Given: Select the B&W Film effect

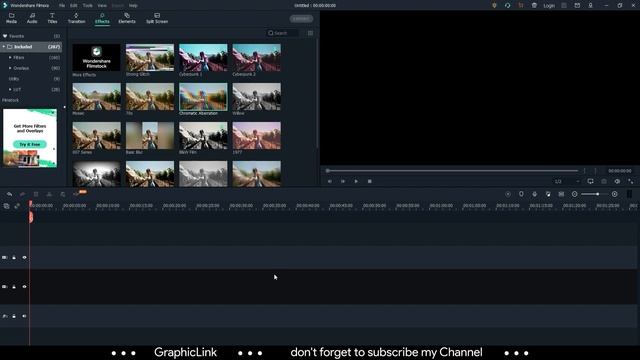Looking at the screenshot, I should [x=203, y=136].
